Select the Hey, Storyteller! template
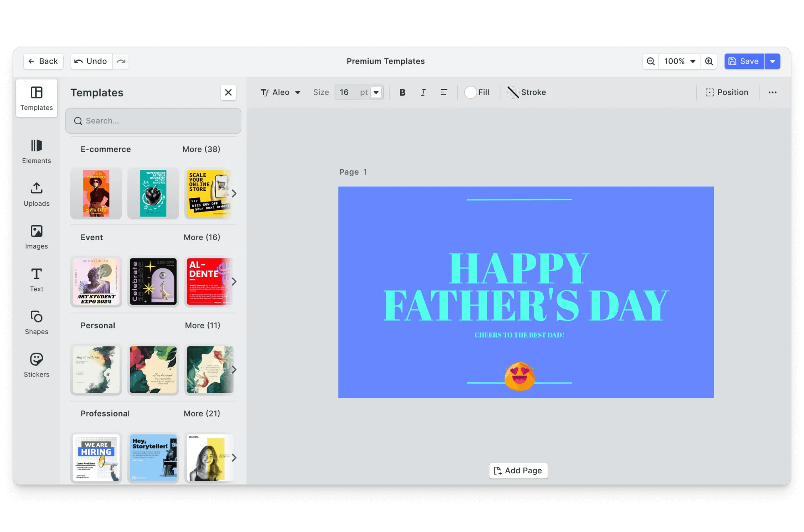This screenshot has width=804, height=532. pyautogui.click(x=153, y=458)
